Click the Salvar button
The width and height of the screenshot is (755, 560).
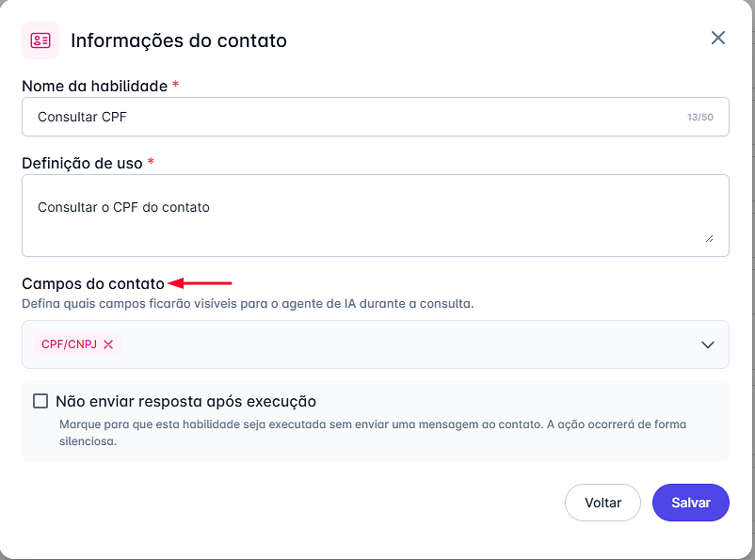pyautogui.click(x=690, y=503)
